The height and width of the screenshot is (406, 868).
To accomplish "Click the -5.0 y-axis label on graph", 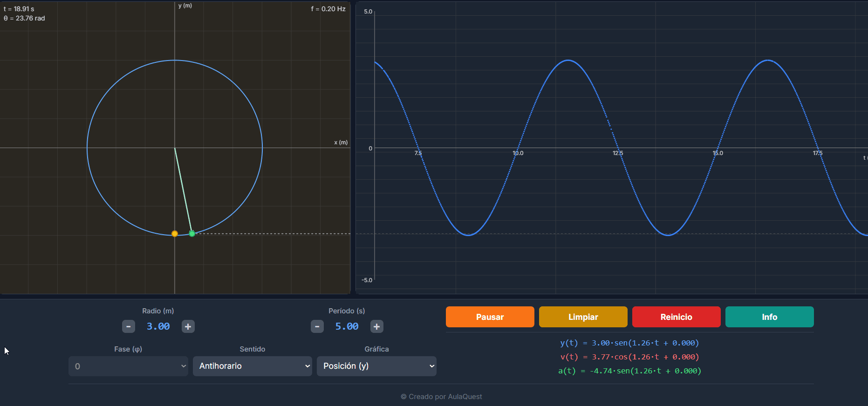I will (x=367, y=280).
